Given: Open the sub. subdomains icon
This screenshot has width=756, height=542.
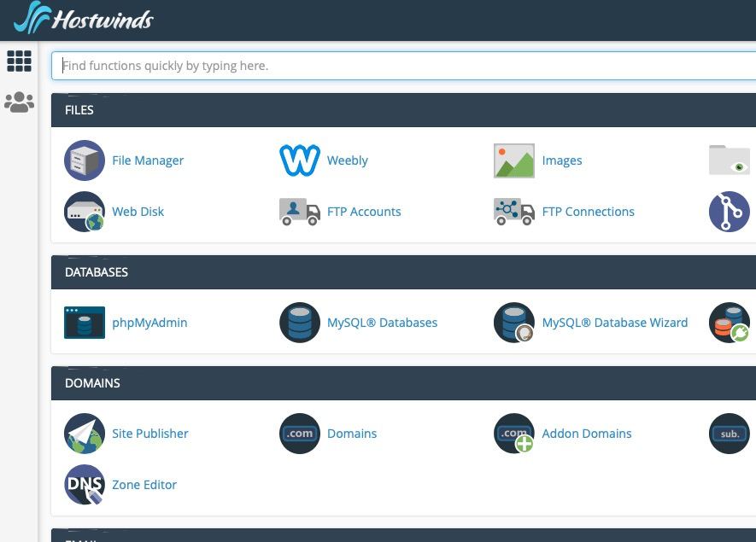Looking at the screenshot, I should pyautogui.click(x=729, y=434).
